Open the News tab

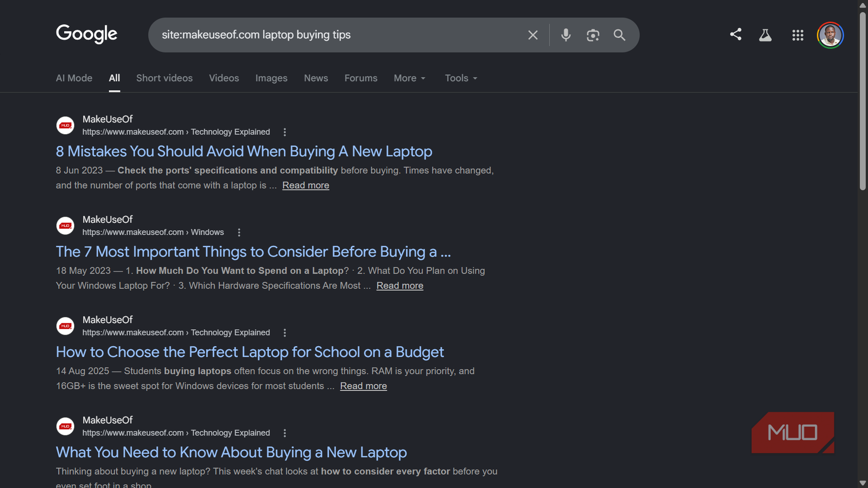point(316,78)
